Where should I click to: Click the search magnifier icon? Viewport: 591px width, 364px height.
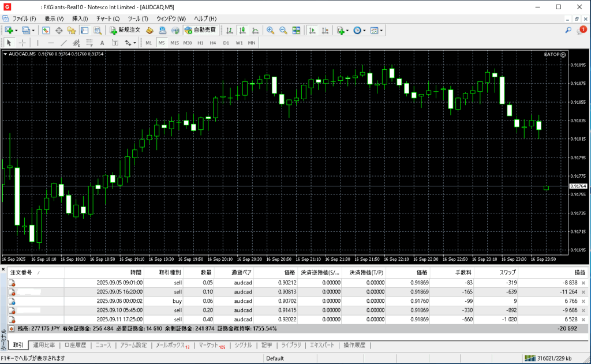(568, 30)
